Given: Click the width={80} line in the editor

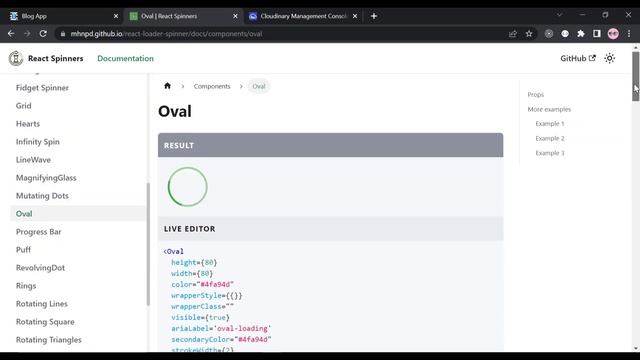Looking at the screenshot, I should click(192, 273).
